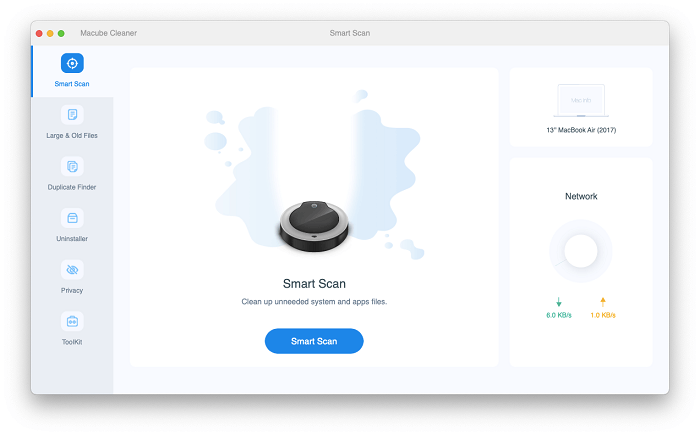Click the 1.0 KB/s upload speed
This screenshot has height=435, width=700.
pyautogui.click(x=603, y=315)
